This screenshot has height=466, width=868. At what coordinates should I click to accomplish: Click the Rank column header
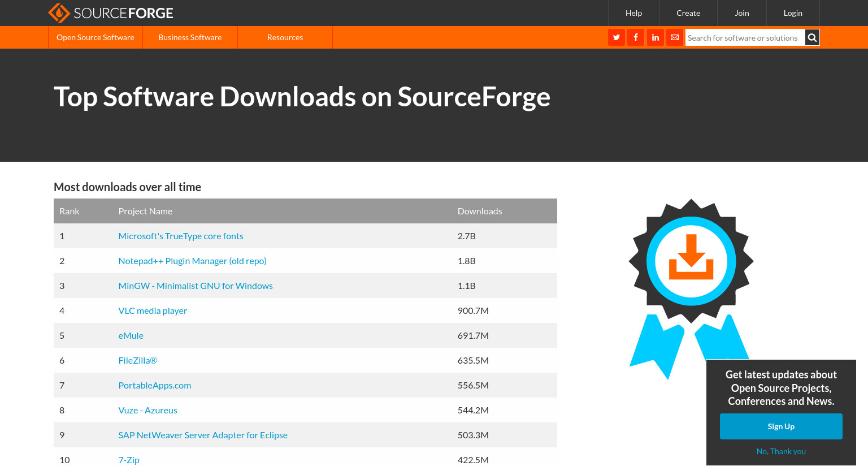point(70,211)
